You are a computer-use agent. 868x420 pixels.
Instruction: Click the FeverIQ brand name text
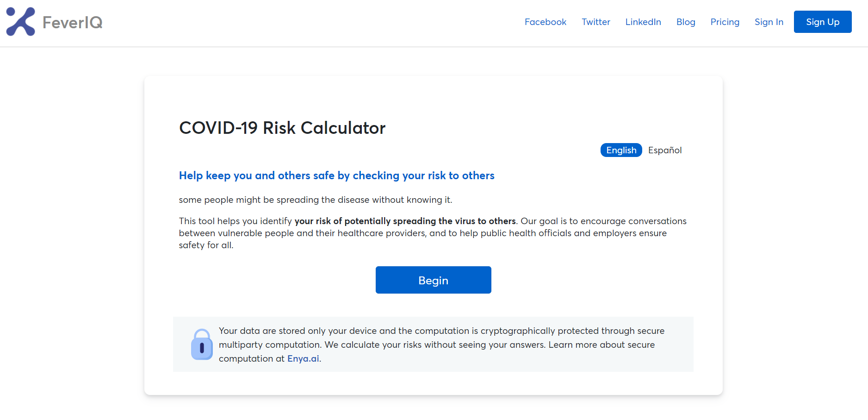pyautogui.click(x=73, y=22)
